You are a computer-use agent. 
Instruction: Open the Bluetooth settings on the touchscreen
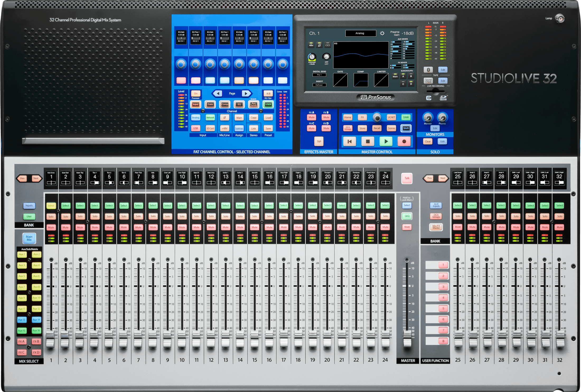coord(428,69)
